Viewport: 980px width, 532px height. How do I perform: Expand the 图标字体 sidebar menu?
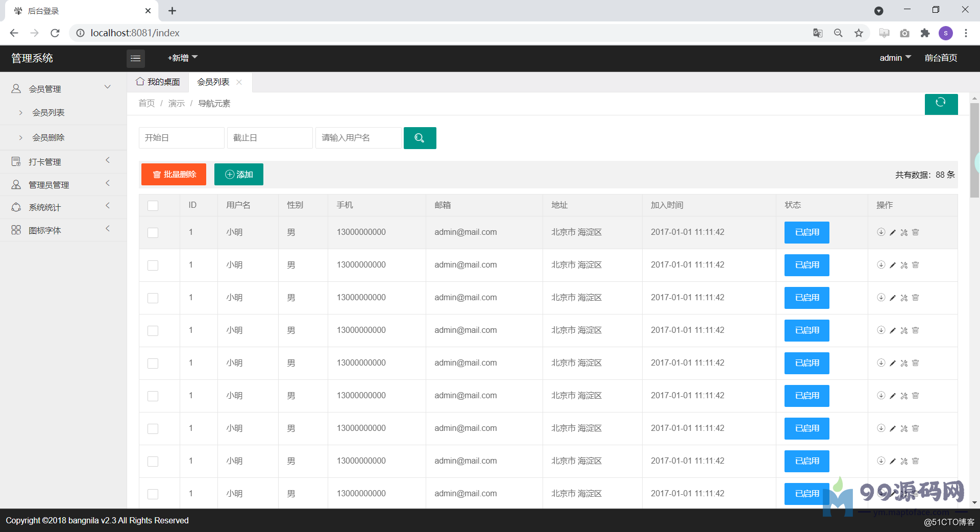pos(63,230)
